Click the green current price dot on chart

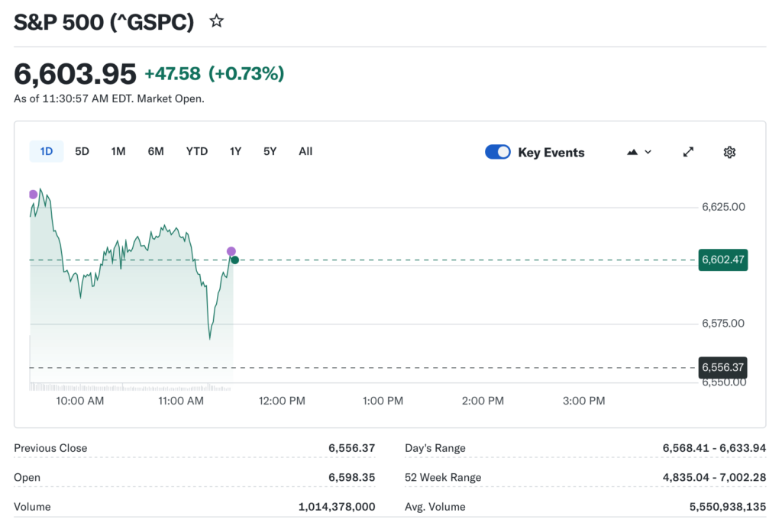(235, 260)
